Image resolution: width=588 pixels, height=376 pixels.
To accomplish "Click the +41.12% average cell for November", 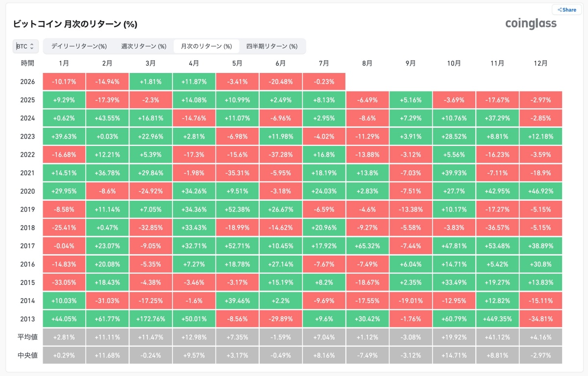I will click(x=497, y=337).
